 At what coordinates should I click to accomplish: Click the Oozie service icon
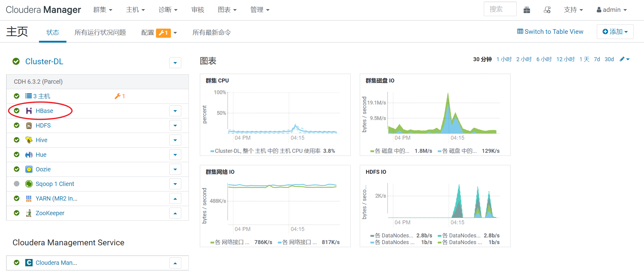[29, 169]
